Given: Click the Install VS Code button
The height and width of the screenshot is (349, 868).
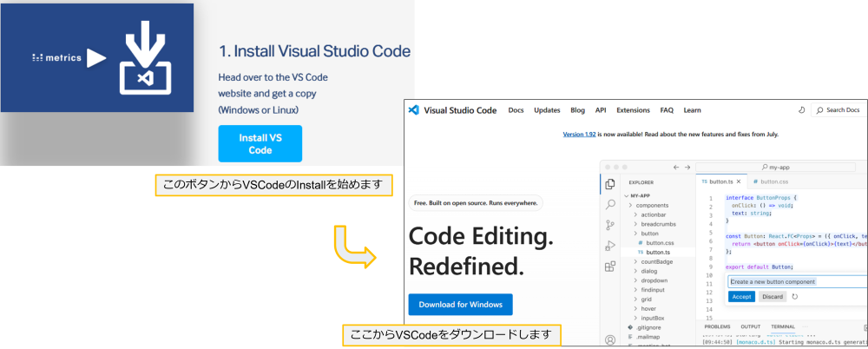Looking at the screenshot, I should [x=260, y=143].
